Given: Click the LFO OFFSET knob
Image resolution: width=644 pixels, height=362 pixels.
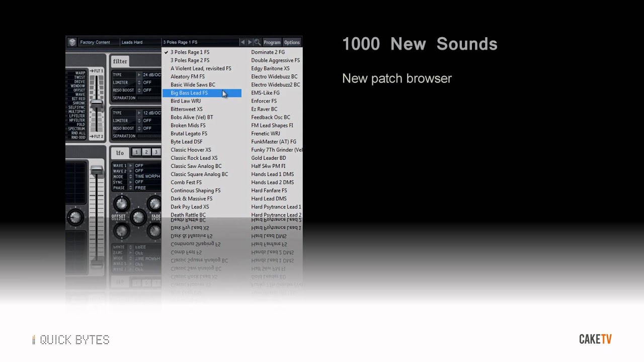Looking at the screenshot, I should 121,204.
